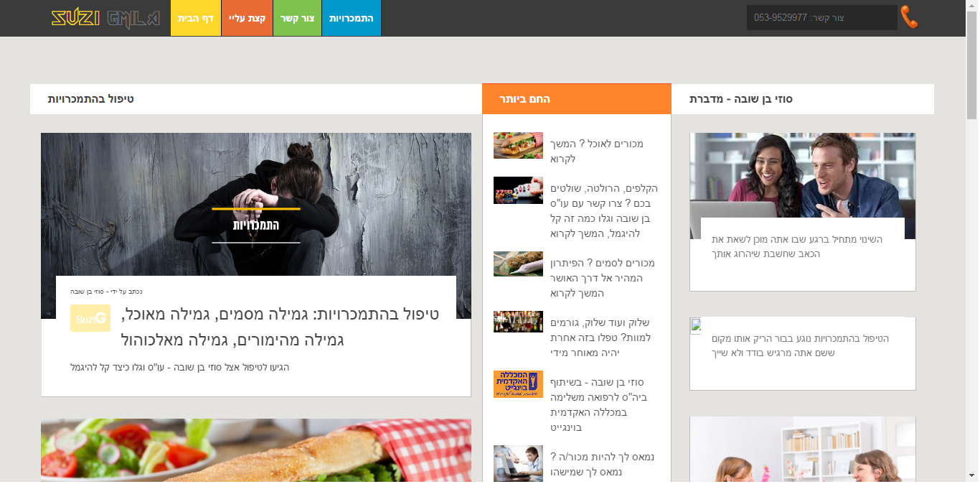Open the sidebar image with bookshelves
The image size is (980, 484).
(803, 449)
